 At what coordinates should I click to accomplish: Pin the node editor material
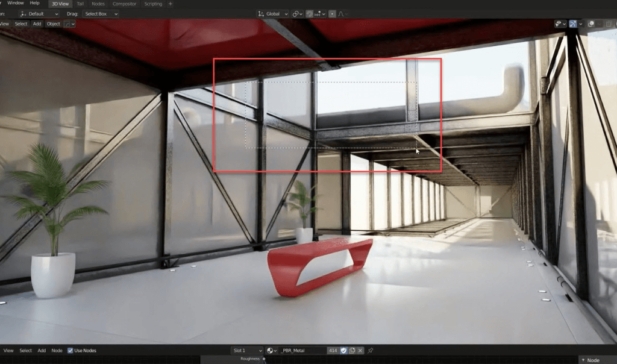tap(371, 350)
